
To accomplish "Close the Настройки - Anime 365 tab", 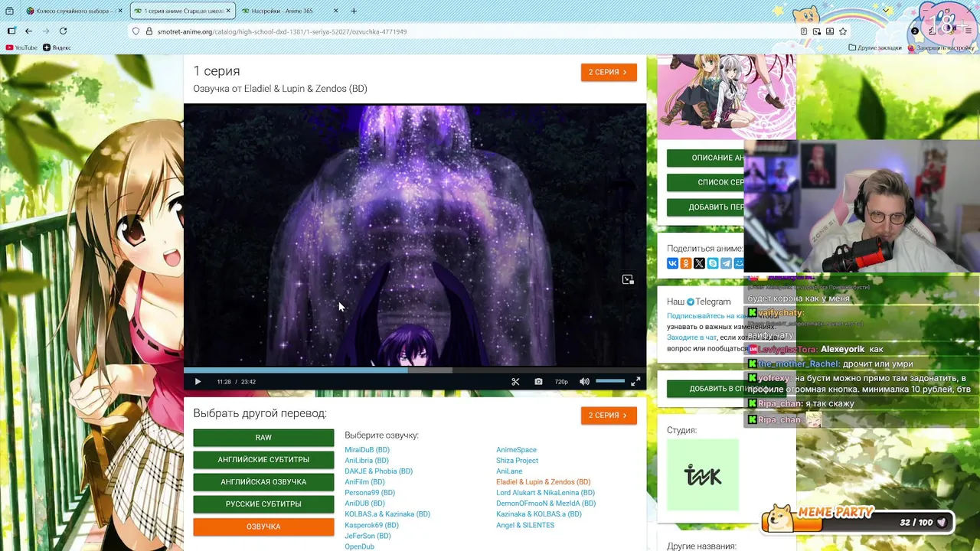I will point(336,11).
